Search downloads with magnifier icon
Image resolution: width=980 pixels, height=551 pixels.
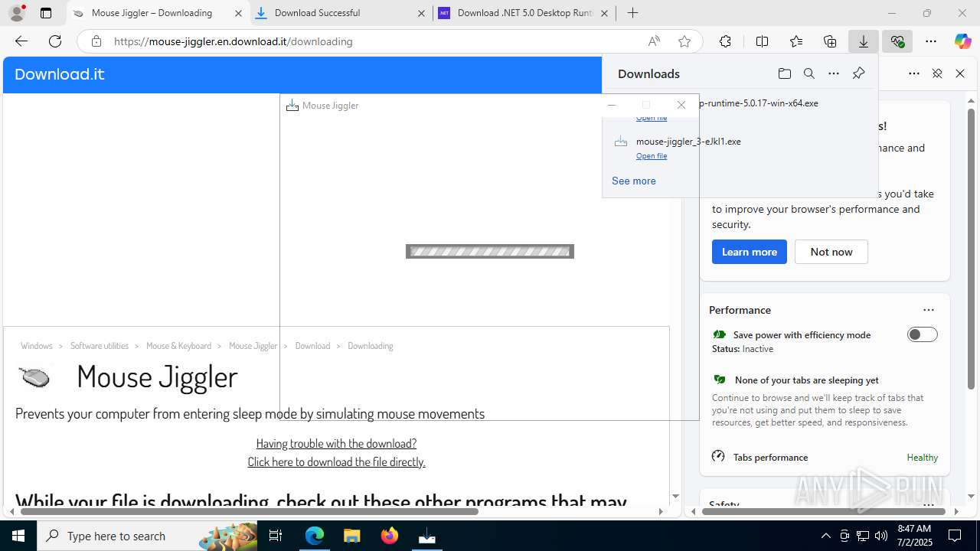click(x=808, y=73)
